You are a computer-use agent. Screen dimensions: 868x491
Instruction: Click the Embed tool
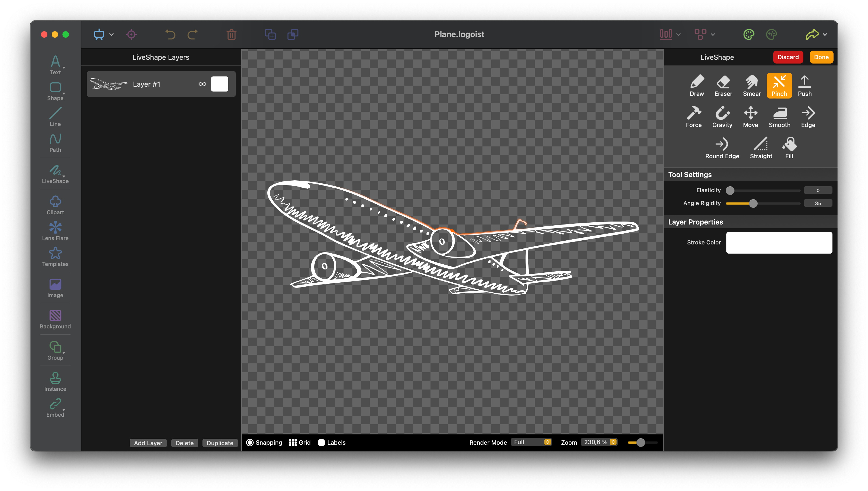55,408
